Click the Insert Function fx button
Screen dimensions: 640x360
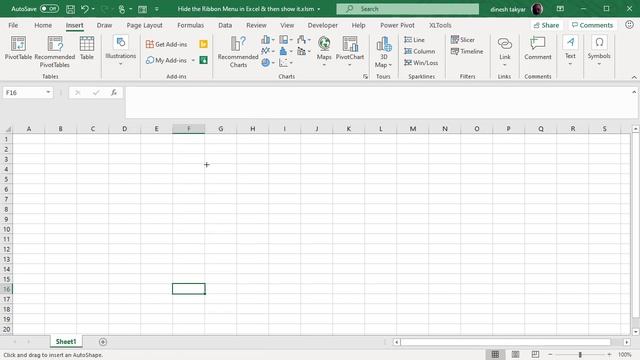(x=114, y=93)
